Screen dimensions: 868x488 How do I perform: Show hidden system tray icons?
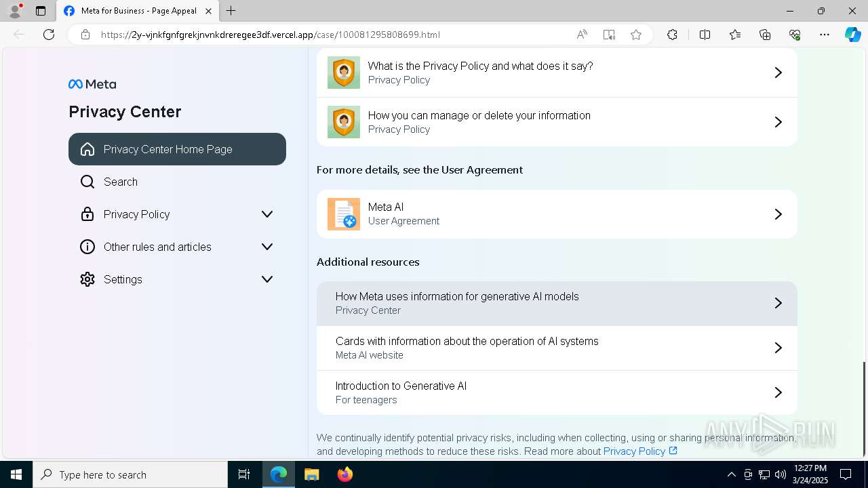pyautogui.click(x=731, y=474)
